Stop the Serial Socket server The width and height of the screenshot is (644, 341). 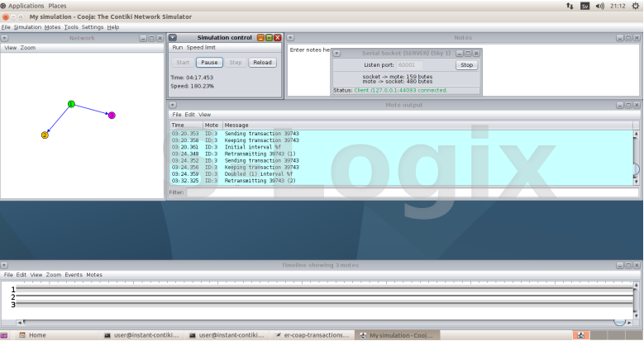tap(466, 65)
